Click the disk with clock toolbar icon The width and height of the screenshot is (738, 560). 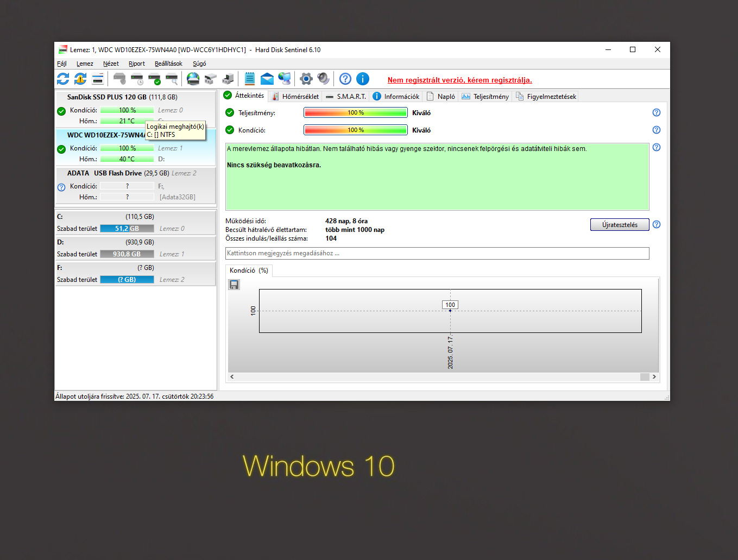click(x=137, y=79)
